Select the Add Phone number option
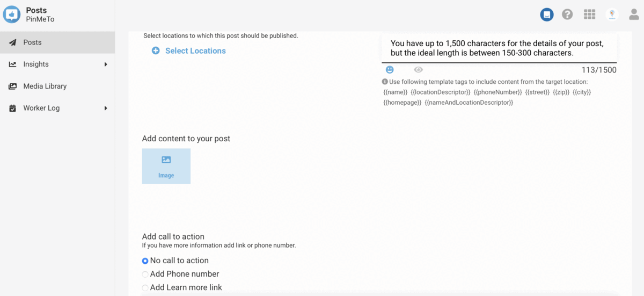The image size is (644, 296). (x=145, y=274)
